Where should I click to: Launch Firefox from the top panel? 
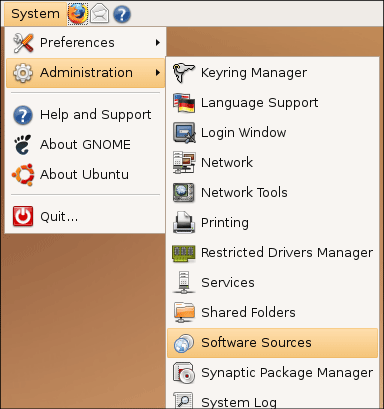click(x=77, y=14)
